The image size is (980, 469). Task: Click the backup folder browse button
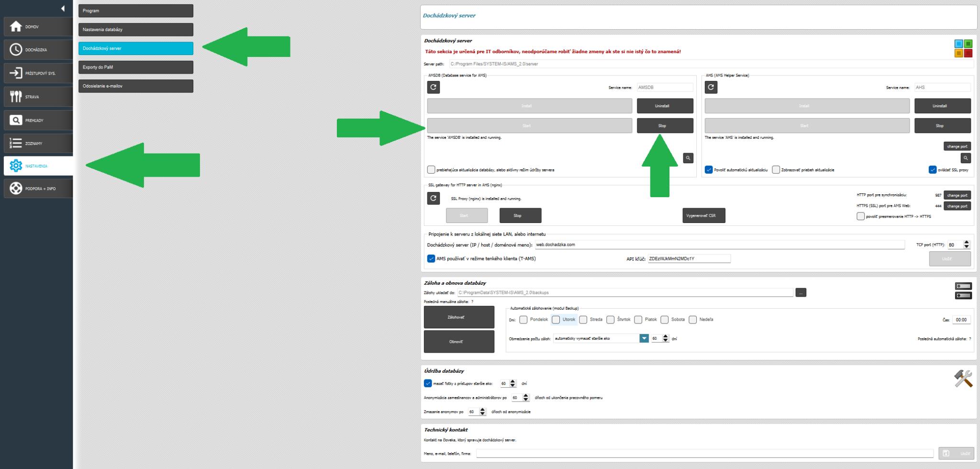click(801, 292)
